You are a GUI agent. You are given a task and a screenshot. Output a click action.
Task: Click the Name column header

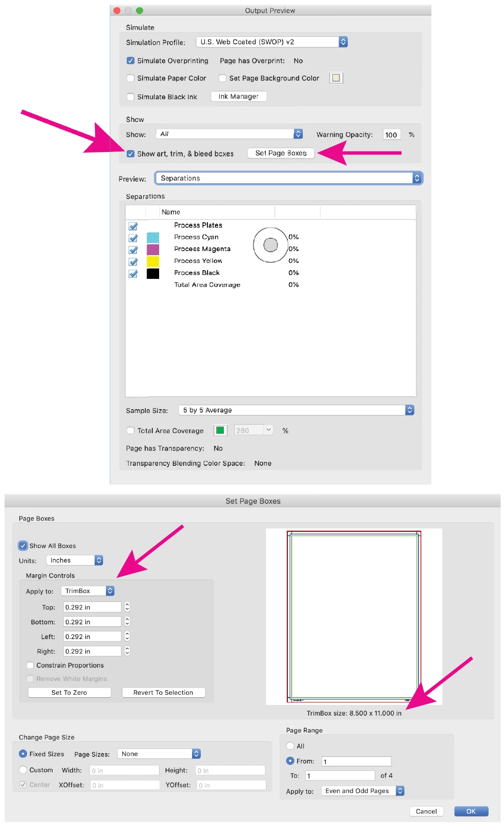217,212
